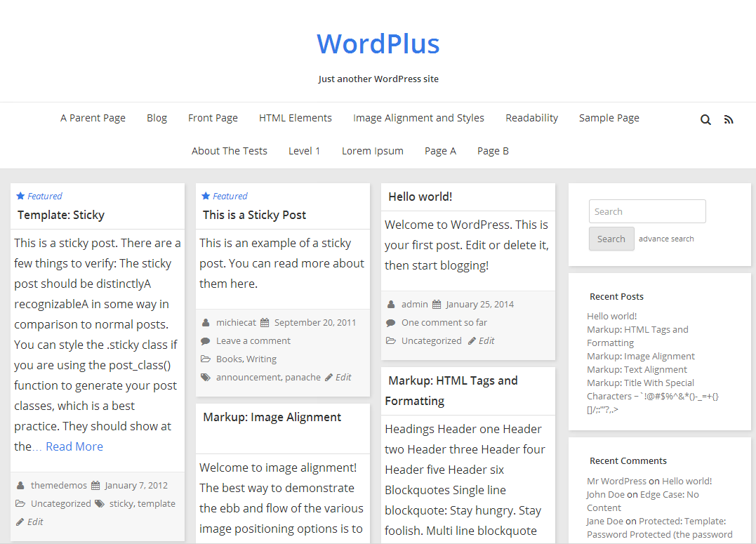Click the author icon beside themedemos
756x544 pixels.
[x=20, y=485]
